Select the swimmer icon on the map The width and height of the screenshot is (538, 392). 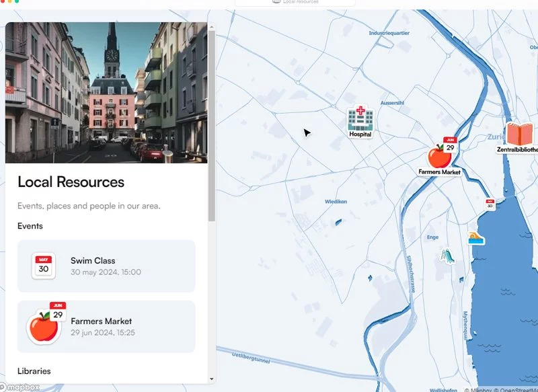tap(476, 238)
